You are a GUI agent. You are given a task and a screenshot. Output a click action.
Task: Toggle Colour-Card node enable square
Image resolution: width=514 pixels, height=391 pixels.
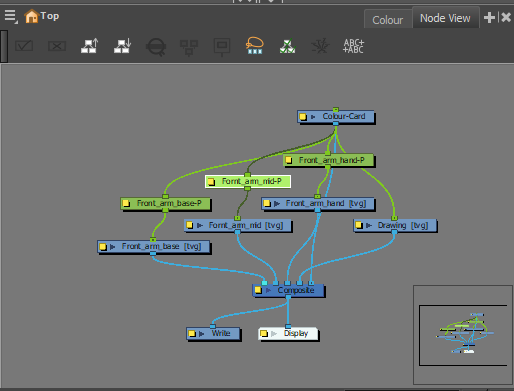(303, 117)
